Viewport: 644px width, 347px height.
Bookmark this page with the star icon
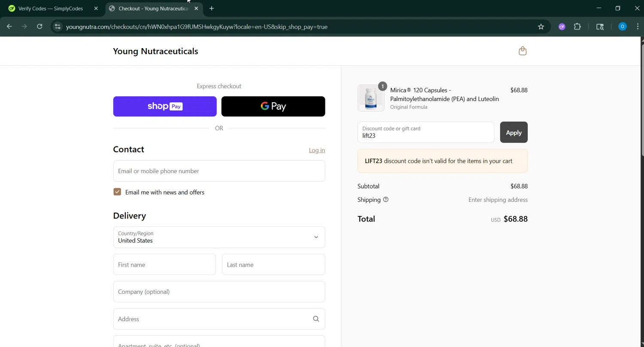tap(541, 27)
